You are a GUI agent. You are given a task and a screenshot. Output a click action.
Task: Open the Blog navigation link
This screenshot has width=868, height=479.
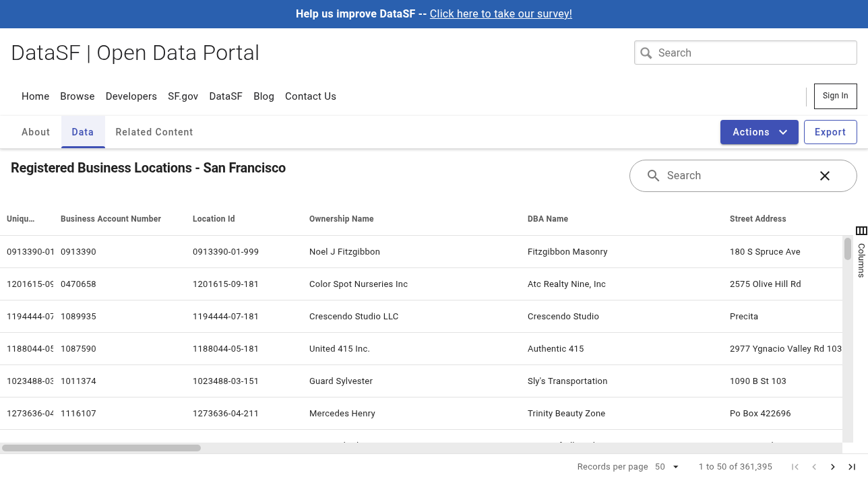coord(264,96)
